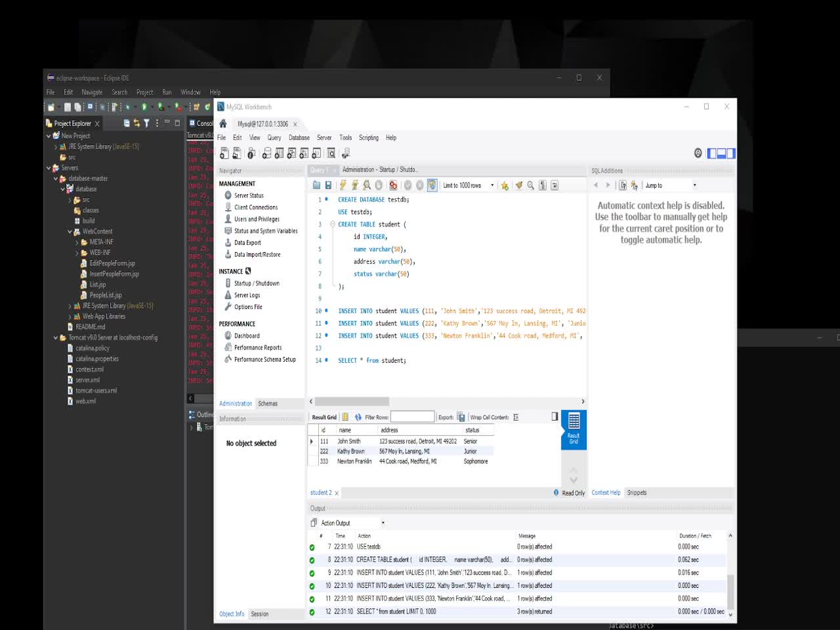Toggle Link with Editor in Project Explorer

tap(137, 123)
